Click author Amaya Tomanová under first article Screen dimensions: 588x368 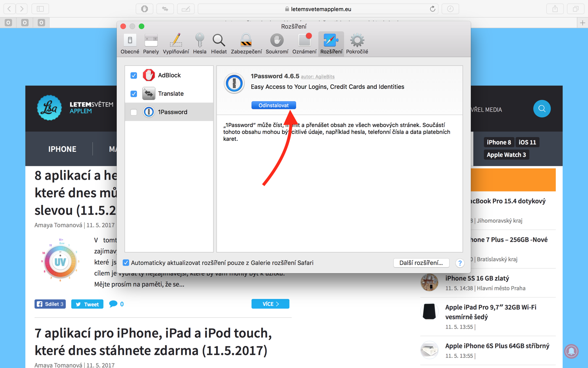coord(58,225)
